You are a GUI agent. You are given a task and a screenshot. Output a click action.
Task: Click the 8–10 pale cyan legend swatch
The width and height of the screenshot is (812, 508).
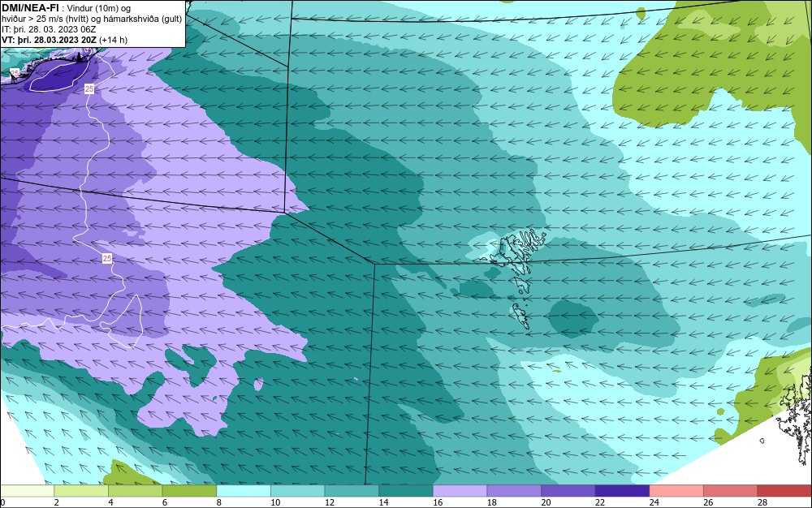(x=244, y=491)
